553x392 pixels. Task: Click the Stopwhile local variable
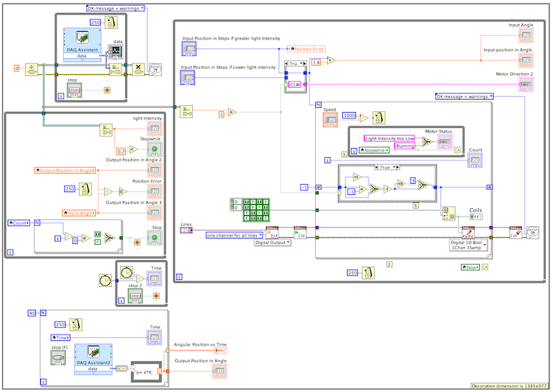point(375,150)
